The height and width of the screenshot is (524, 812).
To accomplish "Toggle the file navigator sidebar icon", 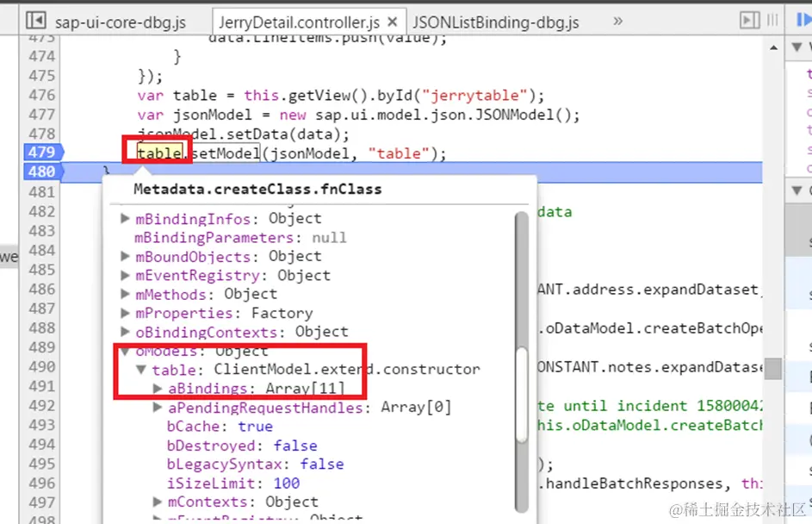I will (35, 21).
